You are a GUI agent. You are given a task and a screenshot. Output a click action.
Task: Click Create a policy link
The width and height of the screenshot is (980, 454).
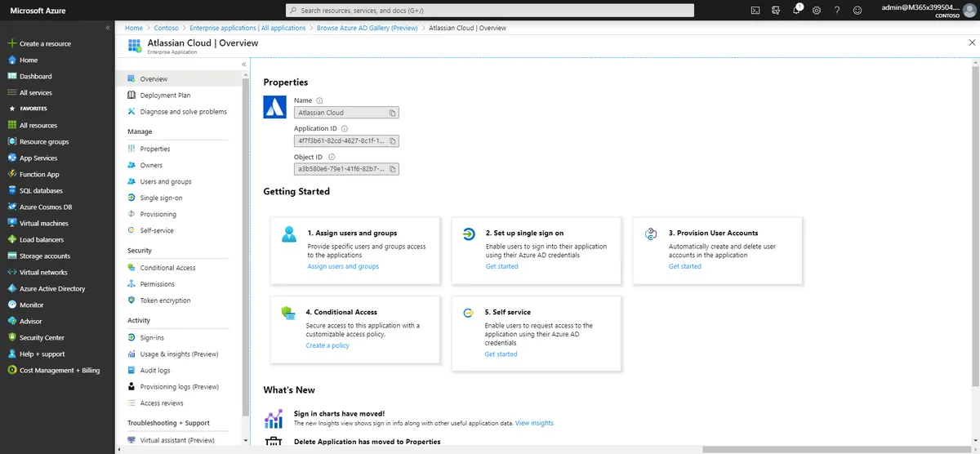pyautogui.click(x=327, y=345)
